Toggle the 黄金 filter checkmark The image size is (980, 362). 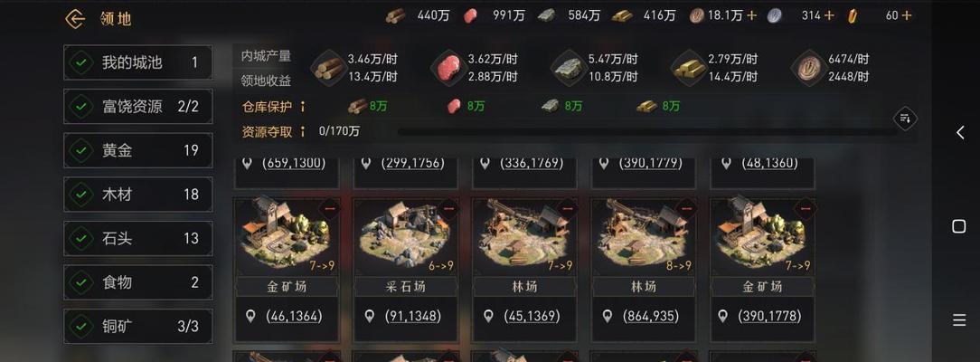click(80, 150)
